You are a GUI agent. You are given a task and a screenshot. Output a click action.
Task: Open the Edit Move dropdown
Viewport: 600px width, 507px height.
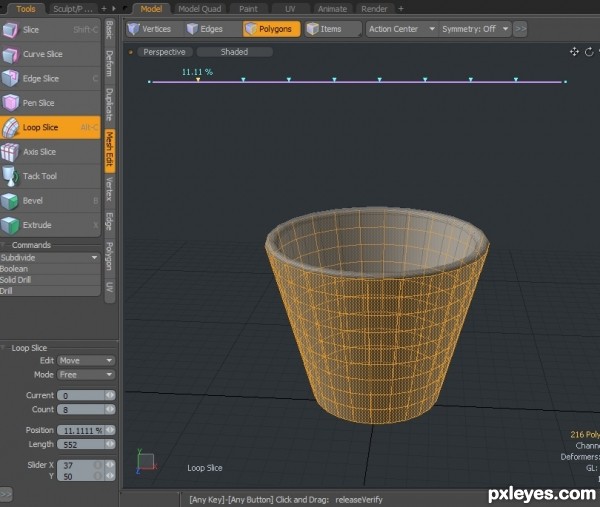[x=86, y=361]
